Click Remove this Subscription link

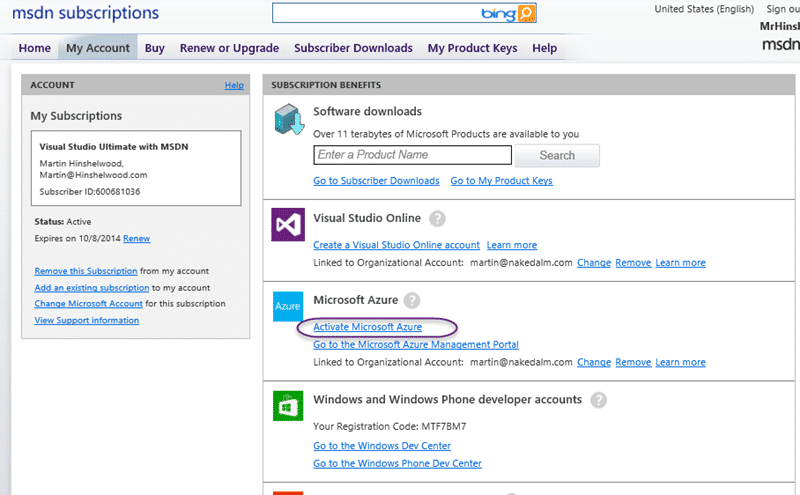point(86,271)
